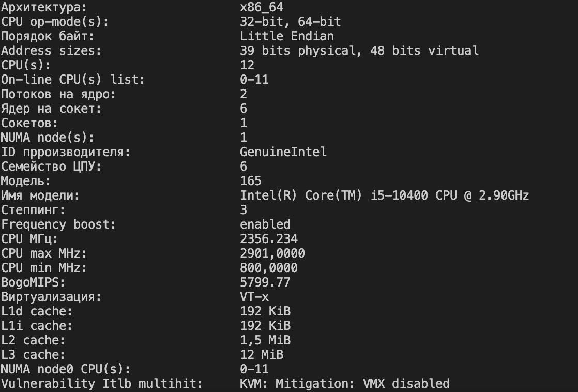The image size is (578, 392).
Task: Click the VT-x virtualization value
Action: click(x=254, y=296)
